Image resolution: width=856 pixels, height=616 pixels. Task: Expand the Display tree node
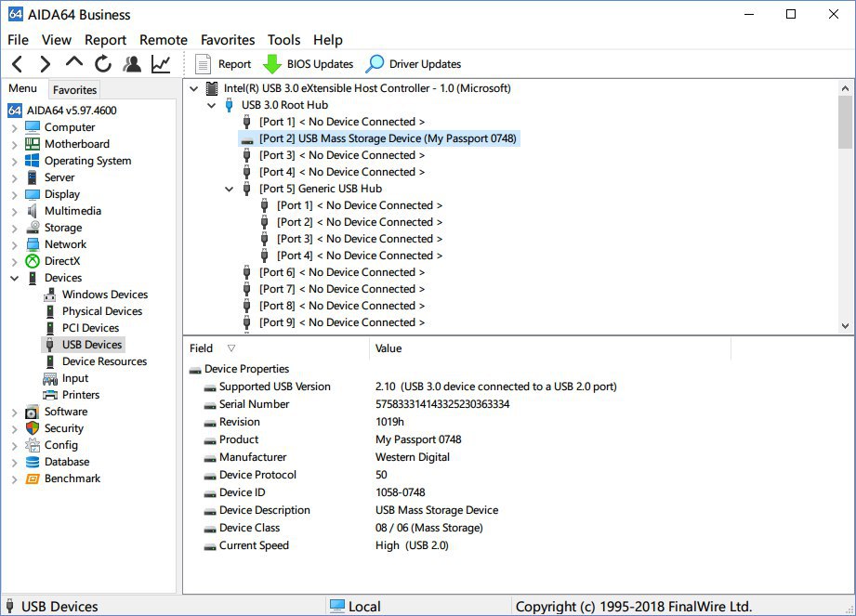(15, 195)
